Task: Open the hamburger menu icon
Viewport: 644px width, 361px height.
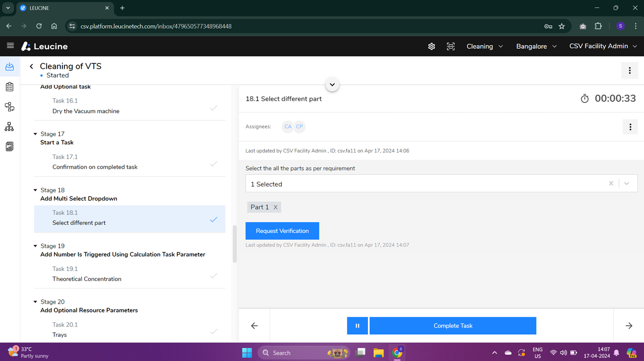Action: tap(10, 46)
